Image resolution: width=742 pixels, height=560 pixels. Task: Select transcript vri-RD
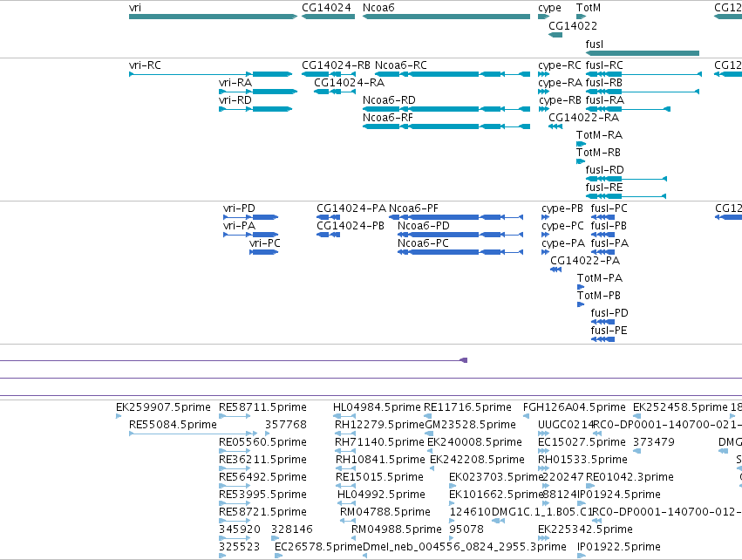(255, 109)
